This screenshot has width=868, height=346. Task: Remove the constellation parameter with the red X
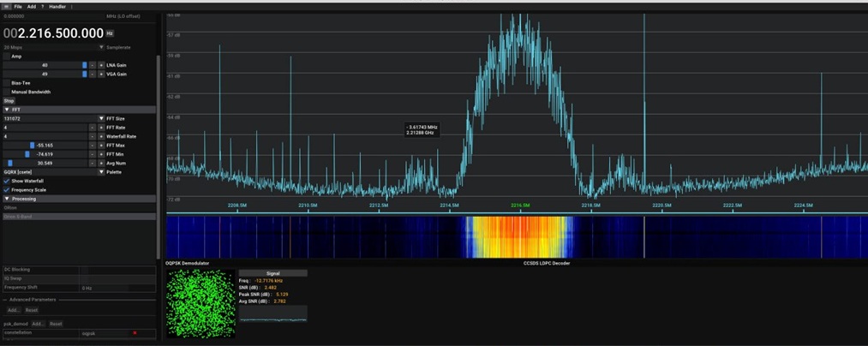click(x=135, y=332)
